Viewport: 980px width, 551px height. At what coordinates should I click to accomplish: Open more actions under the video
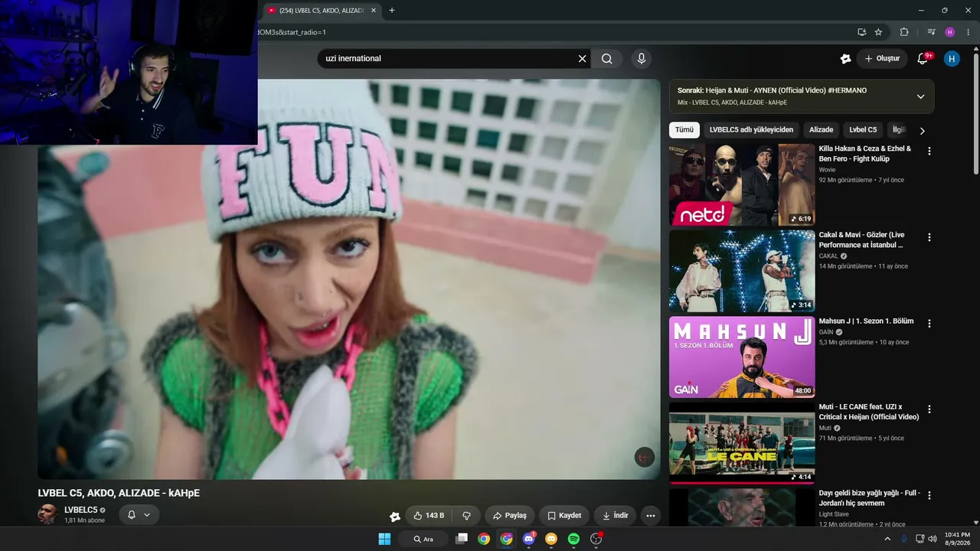coord(650,516)
